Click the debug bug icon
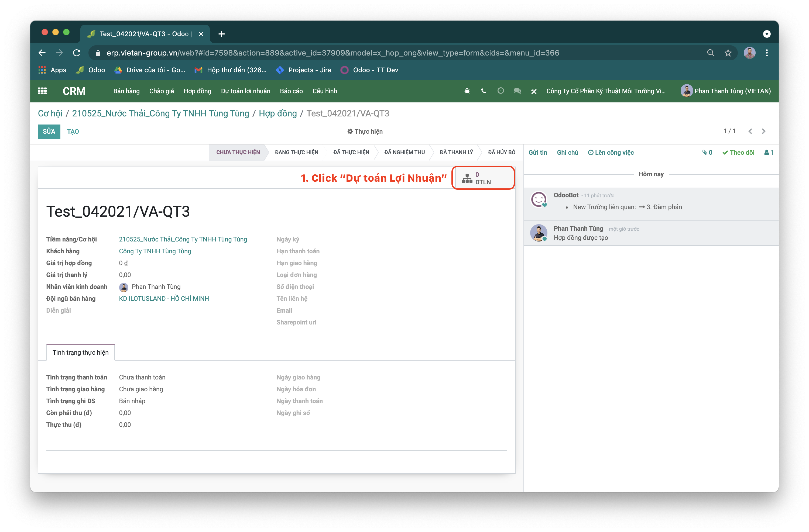Image resolution: width=809 pixels, height=532 pixels. 467,91
